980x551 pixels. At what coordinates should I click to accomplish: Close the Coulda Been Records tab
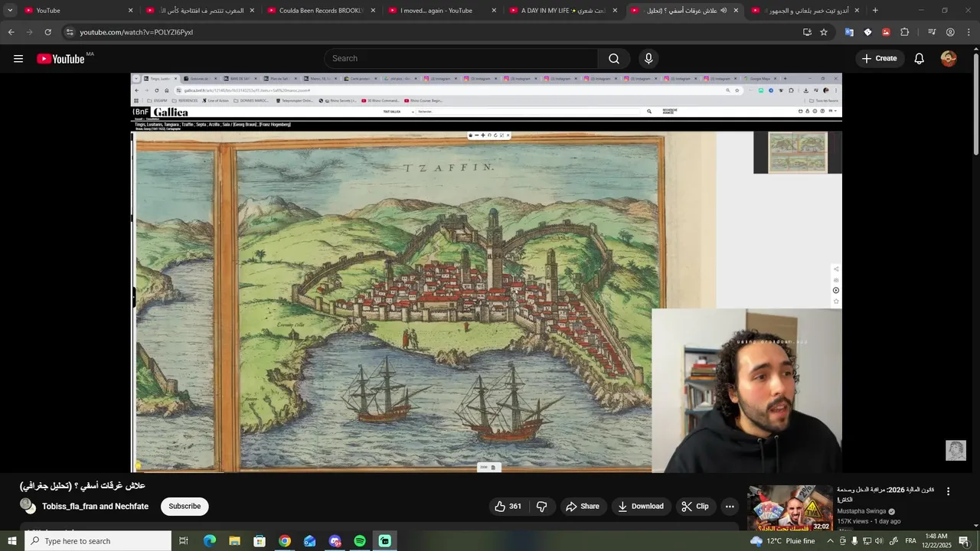(x=373, y=11)
